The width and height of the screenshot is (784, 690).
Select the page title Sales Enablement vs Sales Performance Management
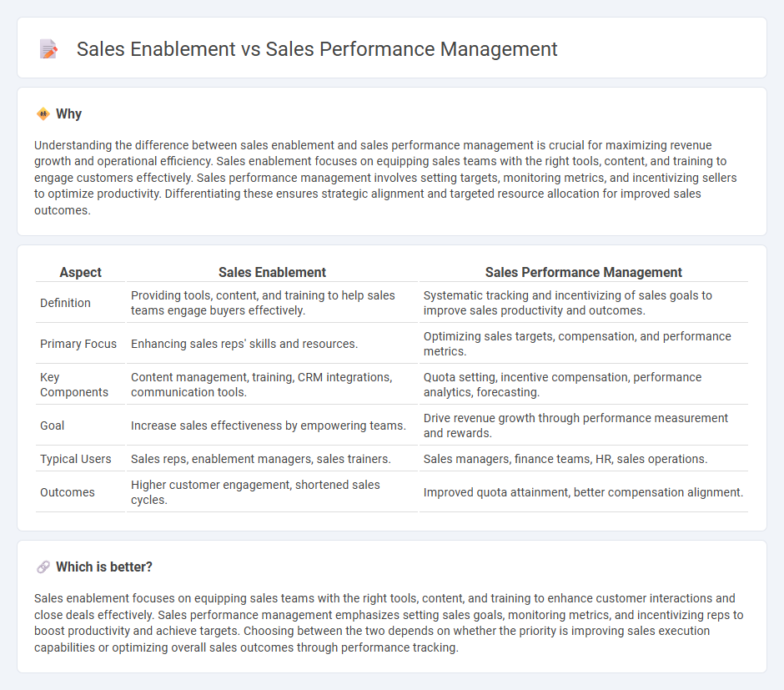316,49
